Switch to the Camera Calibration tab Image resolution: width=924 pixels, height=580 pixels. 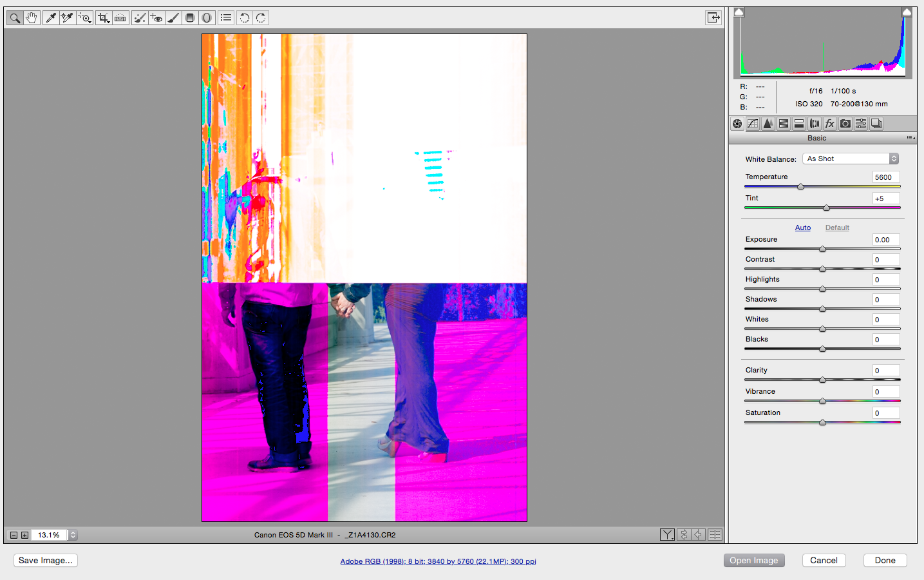click(x=845, y=123)
